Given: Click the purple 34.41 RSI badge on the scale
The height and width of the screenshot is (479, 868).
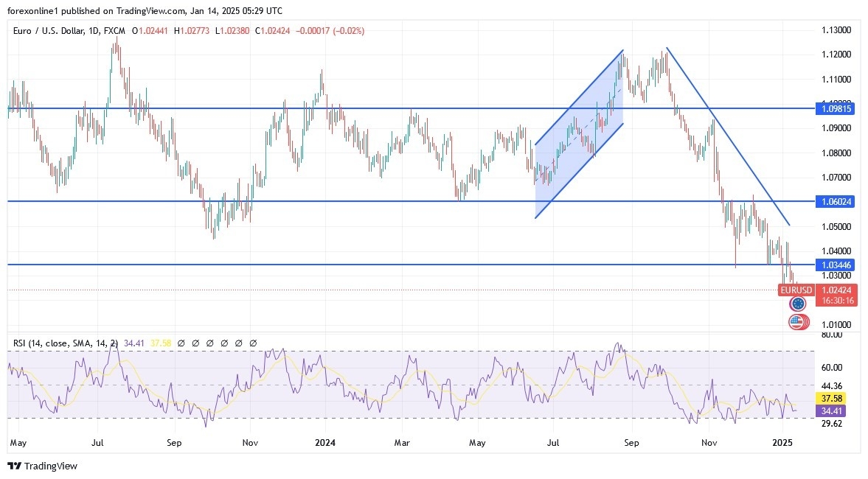Looking at the screenshot, I should click(831, 411).
